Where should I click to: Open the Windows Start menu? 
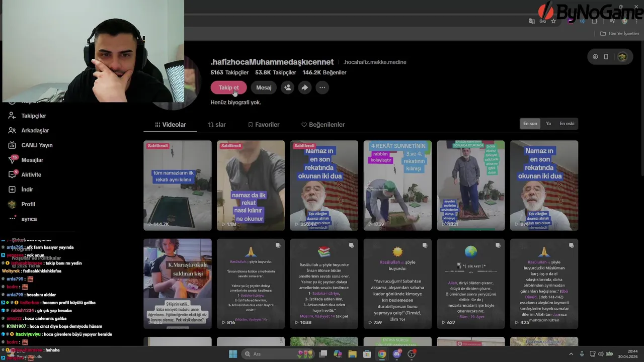point(233,354)
